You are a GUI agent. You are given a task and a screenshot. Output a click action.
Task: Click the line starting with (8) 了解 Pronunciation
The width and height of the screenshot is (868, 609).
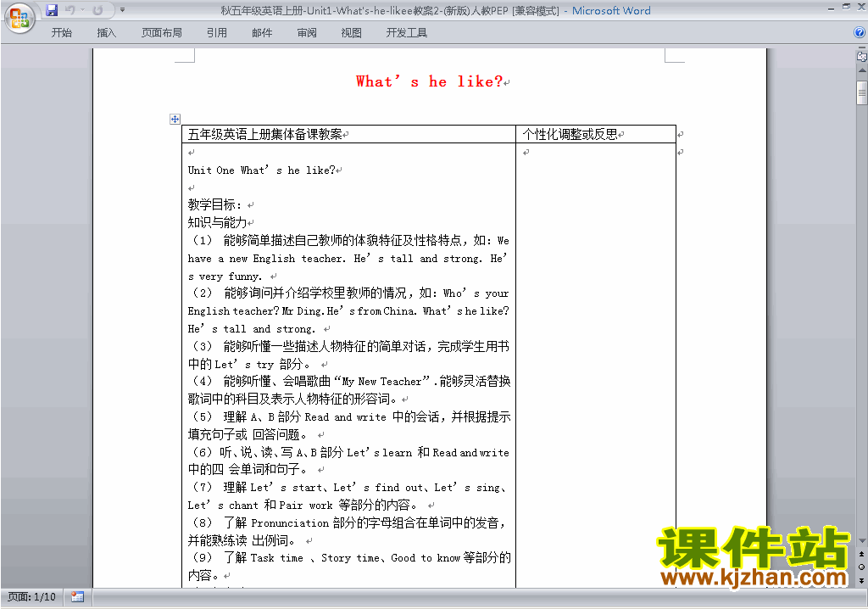(x=348, y=522)
